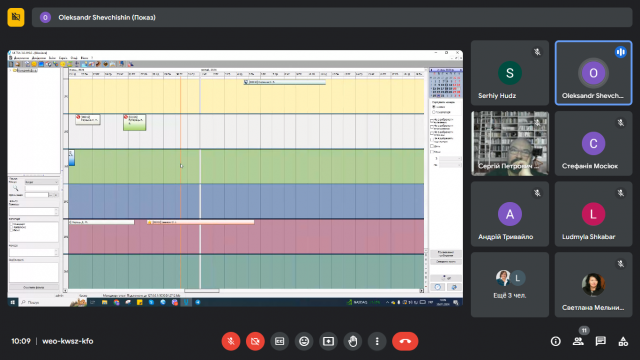Click the present screen icon

[329, 341]
